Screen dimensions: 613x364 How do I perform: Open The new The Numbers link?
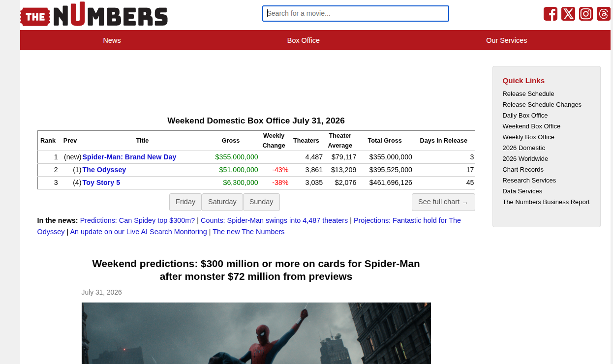(248, 232)
